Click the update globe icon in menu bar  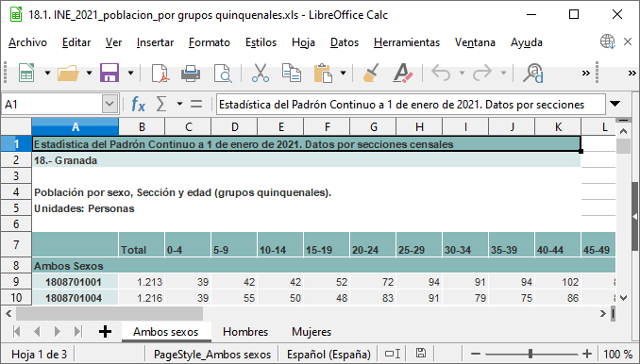(608, 41)
